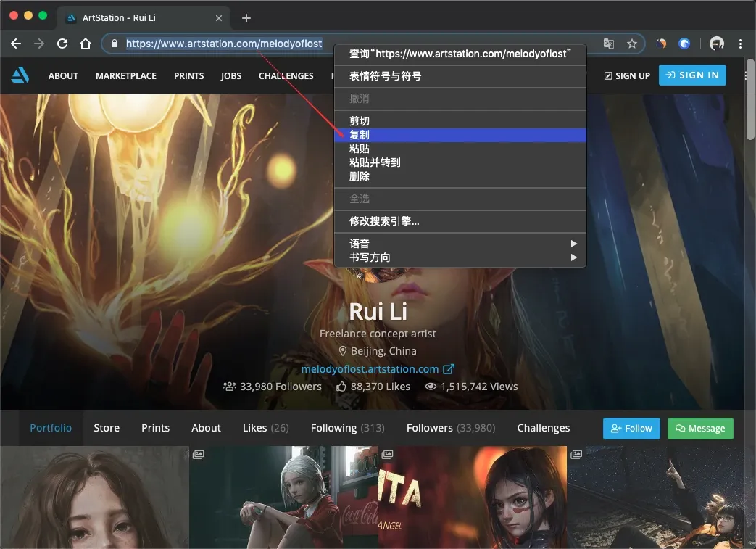
Task: Click the browser forward arrow
Action: (39, 44)
